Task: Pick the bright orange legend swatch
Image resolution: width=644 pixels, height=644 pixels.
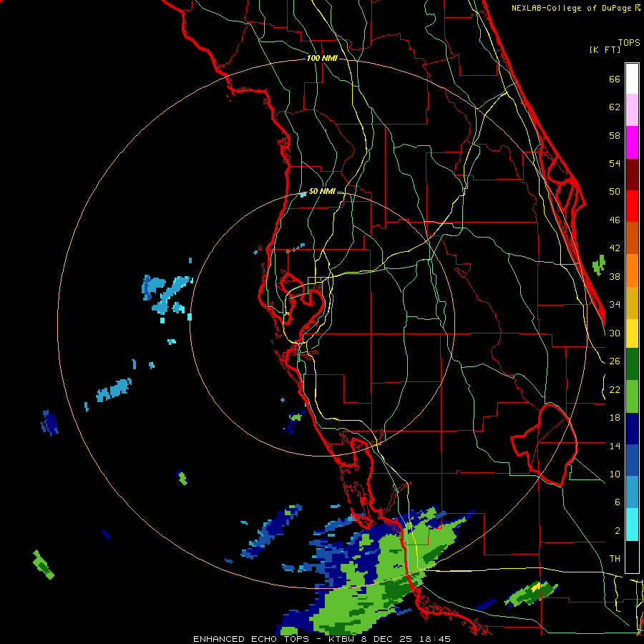Action: tap(632, 270)
